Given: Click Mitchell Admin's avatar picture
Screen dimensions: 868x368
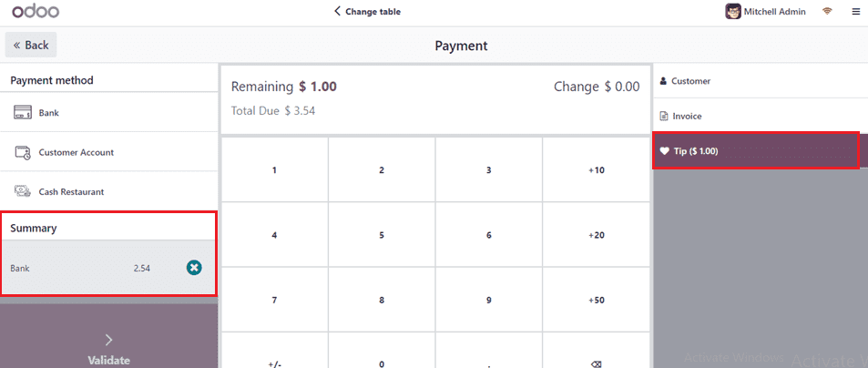Looking at the screenshot, I should (x=732, y=12).
